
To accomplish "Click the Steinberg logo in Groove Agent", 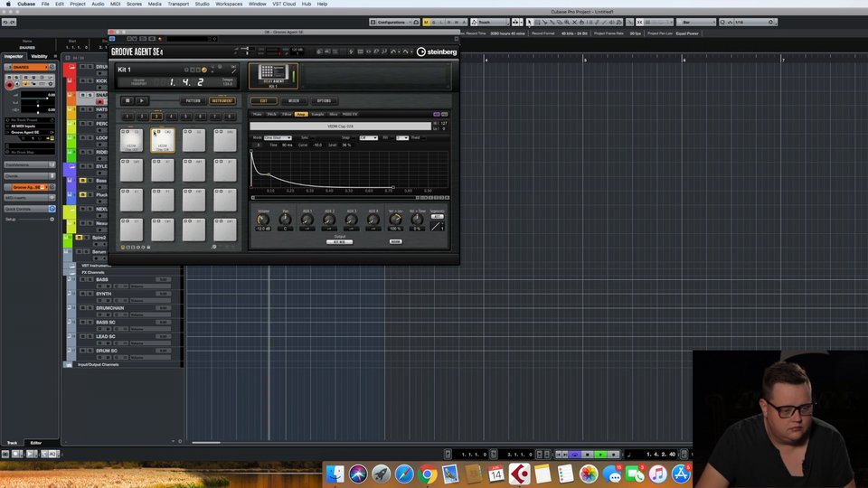I will click(x=437, y=52).
